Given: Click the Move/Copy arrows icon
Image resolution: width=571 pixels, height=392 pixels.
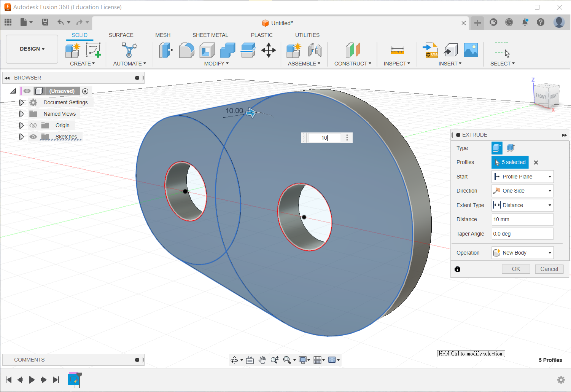Looking at the screenshot, I should point(269,50).
